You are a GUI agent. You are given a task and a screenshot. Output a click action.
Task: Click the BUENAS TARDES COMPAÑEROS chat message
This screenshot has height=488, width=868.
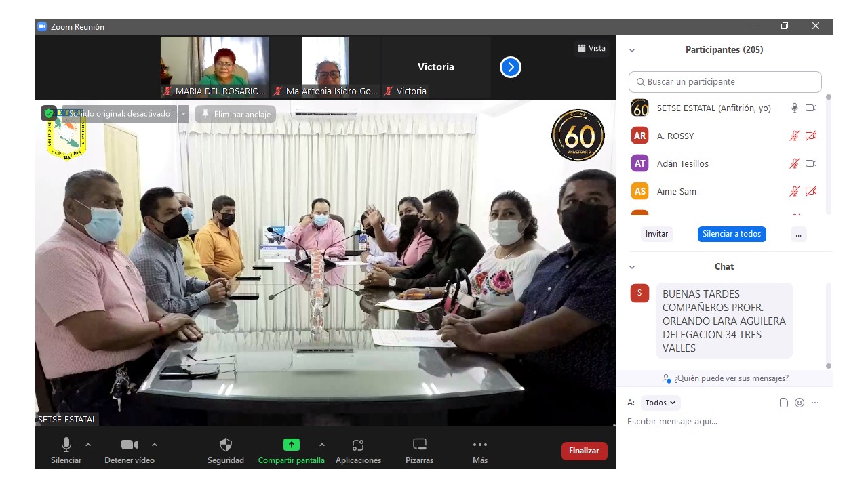click(724, 321)
